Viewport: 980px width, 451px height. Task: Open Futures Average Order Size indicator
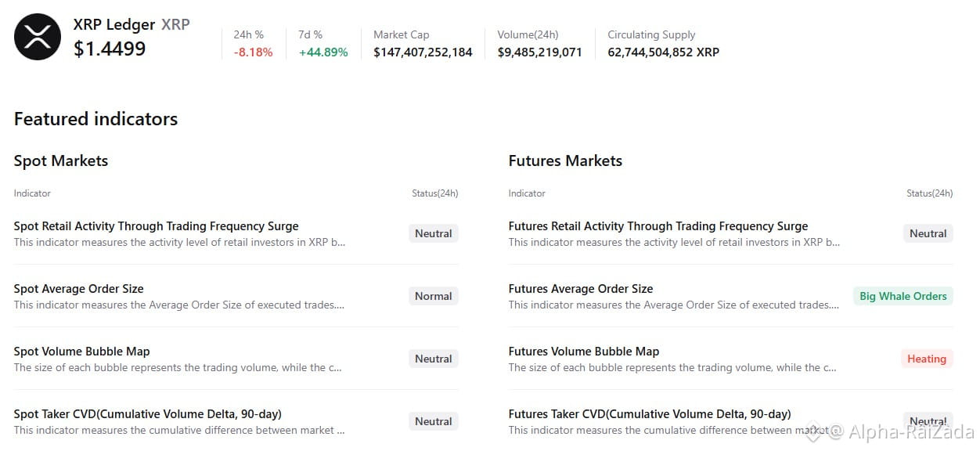[x=581, y=289]
